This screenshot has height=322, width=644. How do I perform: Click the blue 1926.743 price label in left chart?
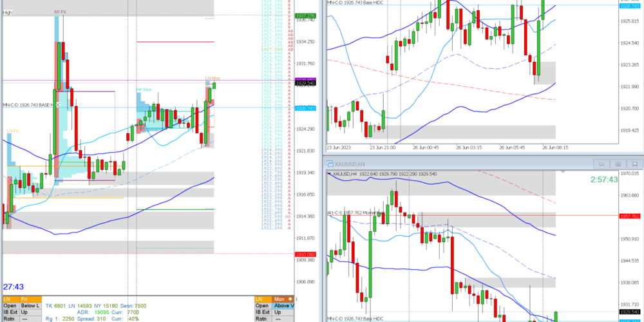[305, 108]
